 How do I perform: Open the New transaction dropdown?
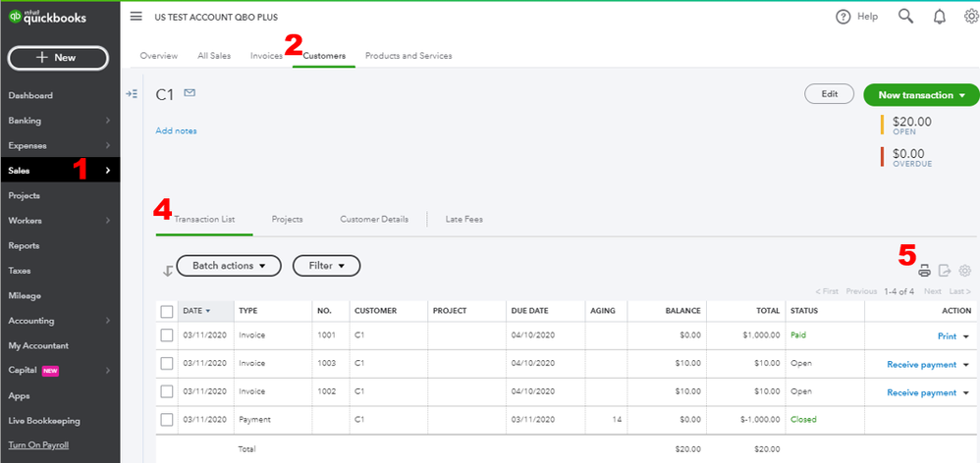click(921, 95)
